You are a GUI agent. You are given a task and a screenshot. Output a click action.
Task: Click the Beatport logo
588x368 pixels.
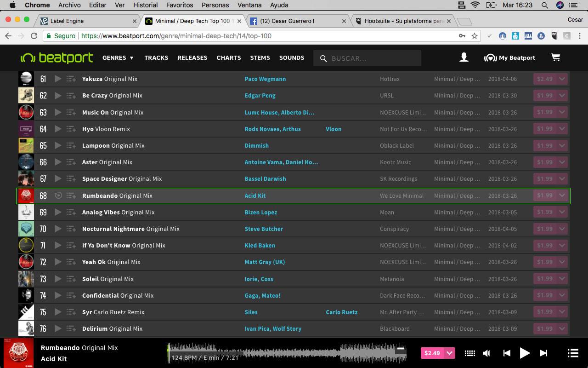click(x=57, y=57)
